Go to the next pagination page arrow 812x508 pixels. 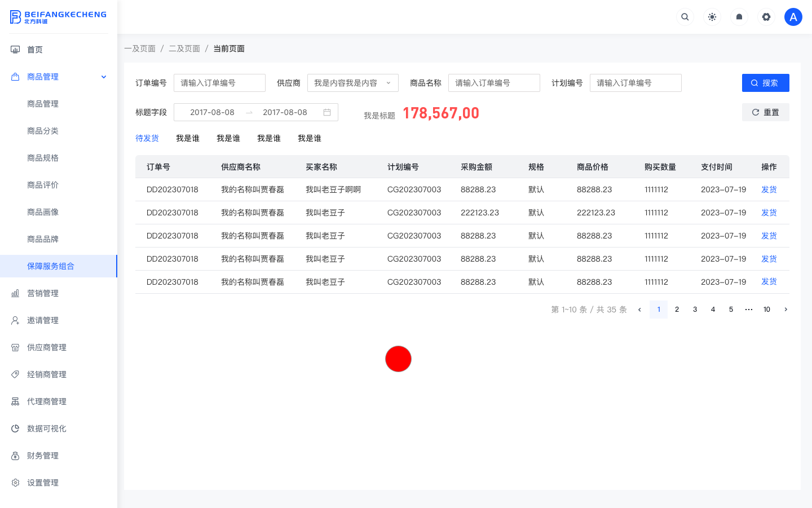[785, 310]
